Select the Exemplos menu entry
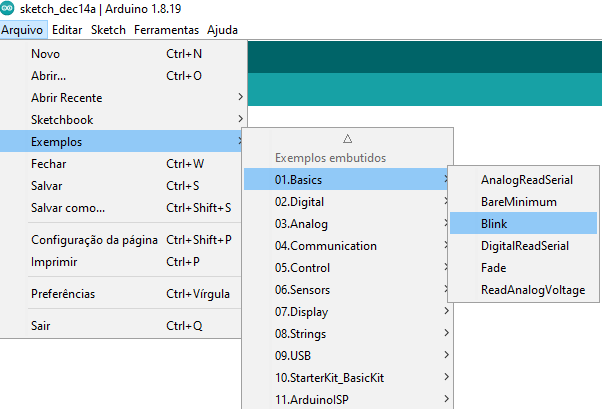 point(121,141)
